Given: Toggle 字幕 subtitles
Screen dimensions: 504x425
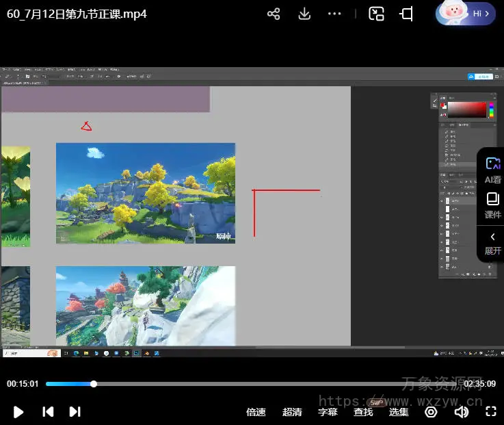Looking at the screenshot, I should tap(328, 412).
